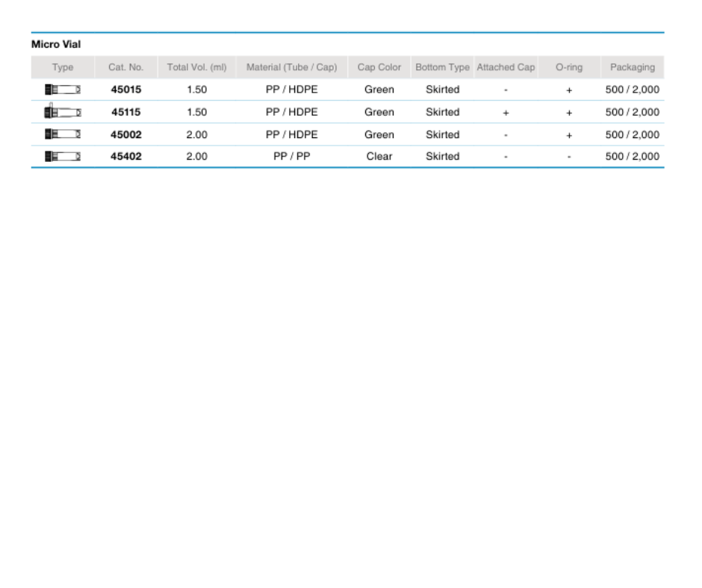Sort by the Cat. No. column header
Screen dimensions: 702x588
(125, 67)
